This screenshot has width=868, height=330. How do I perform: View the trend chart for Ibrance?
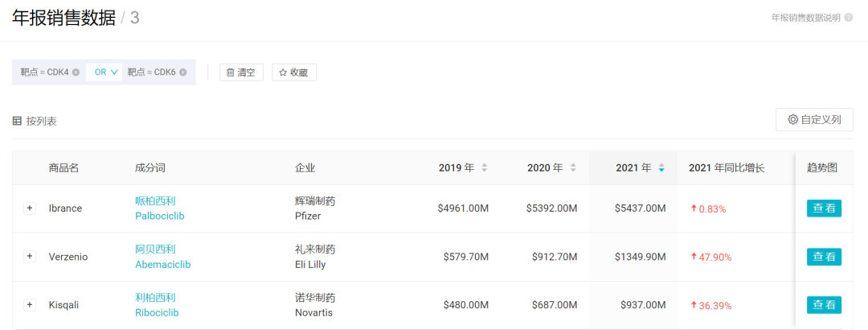(x=824, y=208)
